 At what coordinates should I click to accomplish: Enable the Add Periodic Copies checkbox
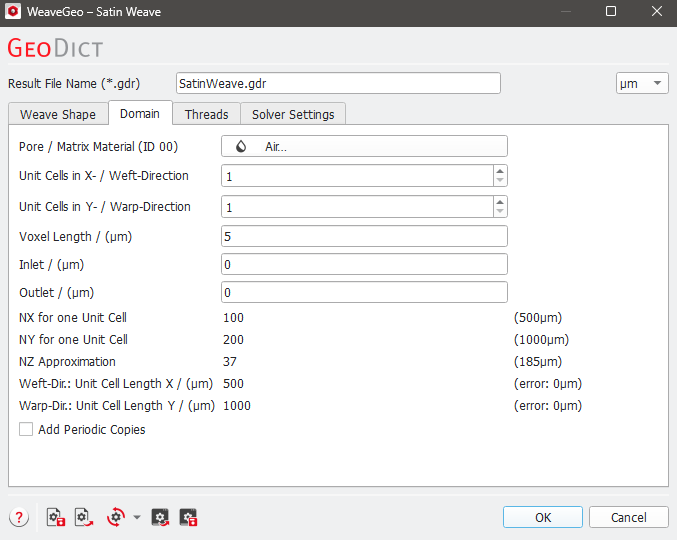(26, 429)
